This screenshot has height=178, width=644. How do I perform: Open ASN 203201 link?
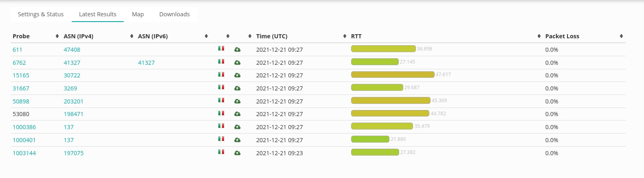coord(73,101)
